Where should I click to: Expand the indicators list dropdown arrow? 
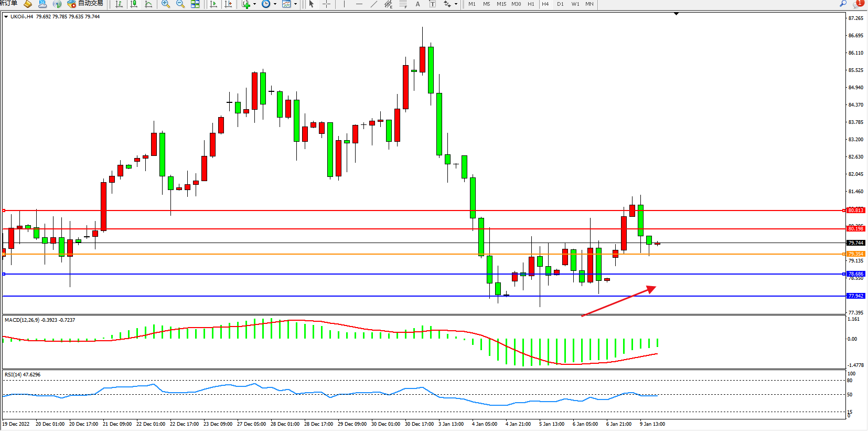point(255,4)
